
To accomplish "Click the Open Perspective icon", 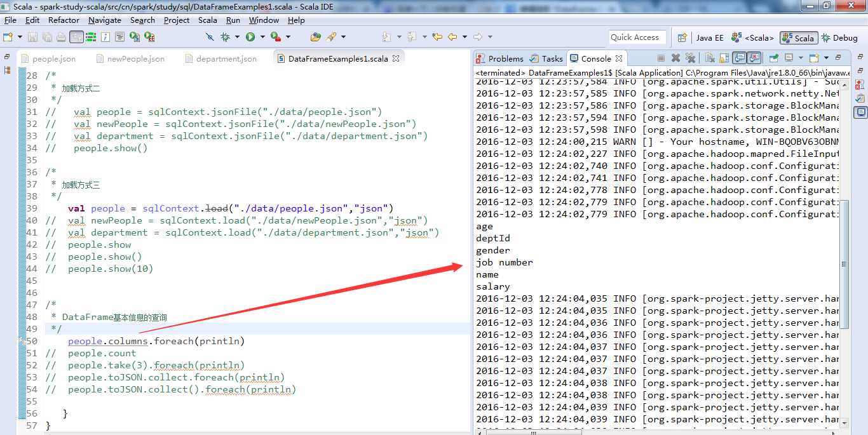I will (x=682, y=37).
